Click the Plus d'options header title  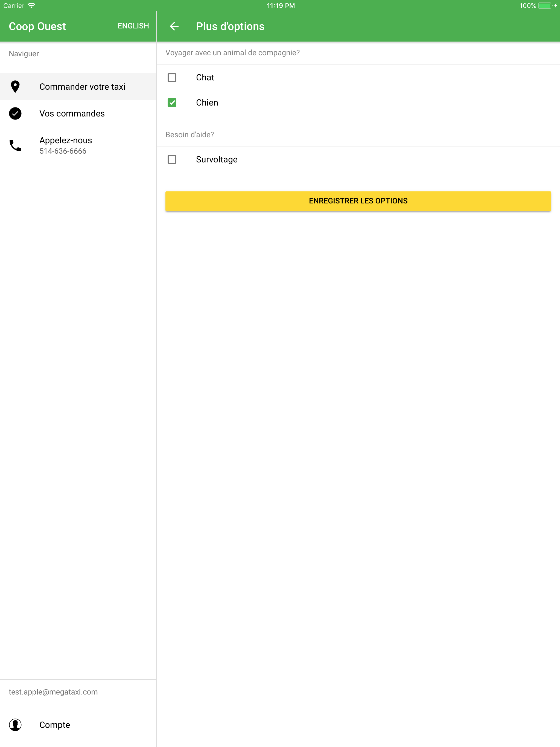(230, 26)
